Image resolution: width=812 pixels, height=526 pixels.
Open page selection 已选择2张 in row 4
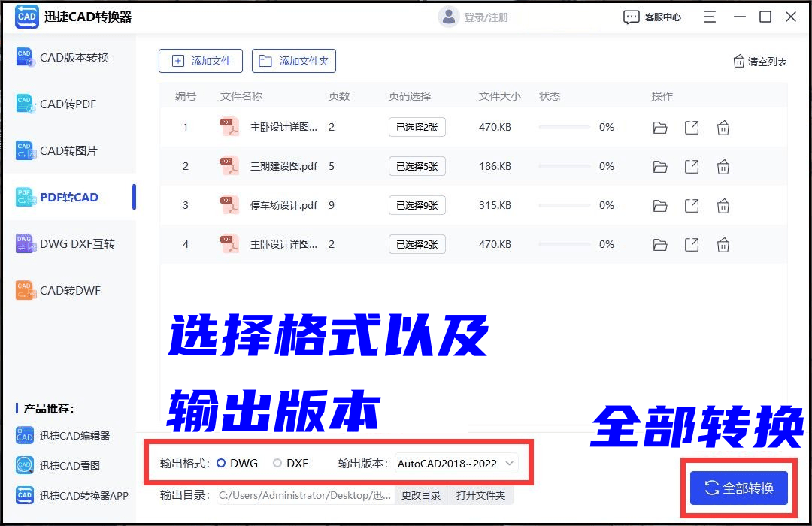(x=417, y=244)
